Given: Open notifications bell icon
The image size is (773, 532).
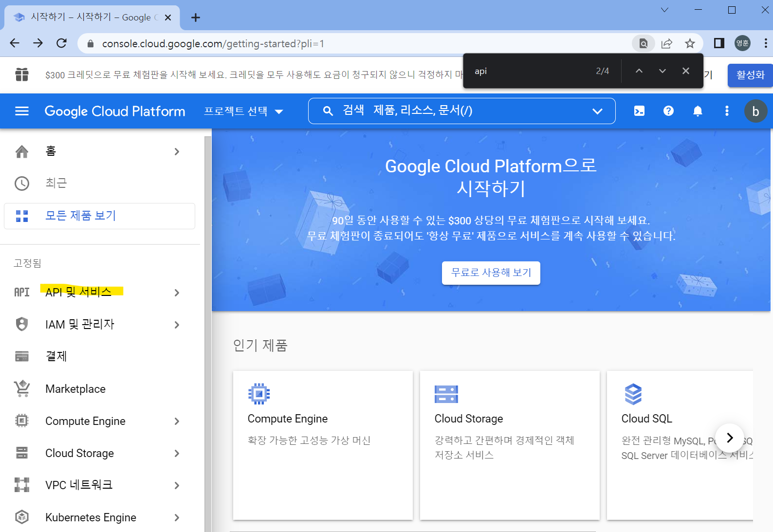Looking at the screenshot, I should (698, 111).
